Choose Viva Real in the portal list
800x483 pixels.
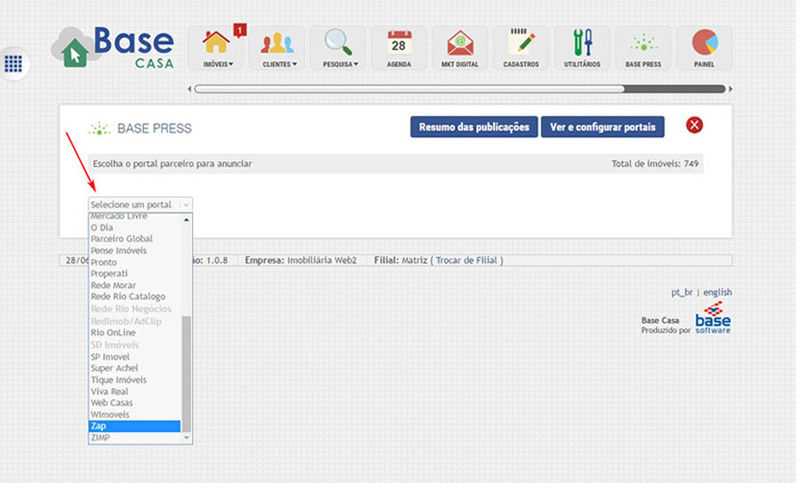point(134,391)
